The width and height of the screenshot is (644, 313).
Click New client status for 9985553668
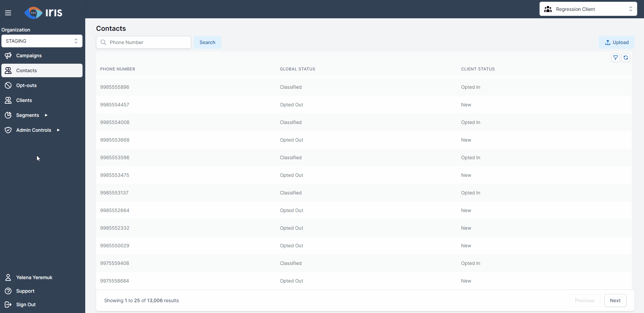coord(466,140)
